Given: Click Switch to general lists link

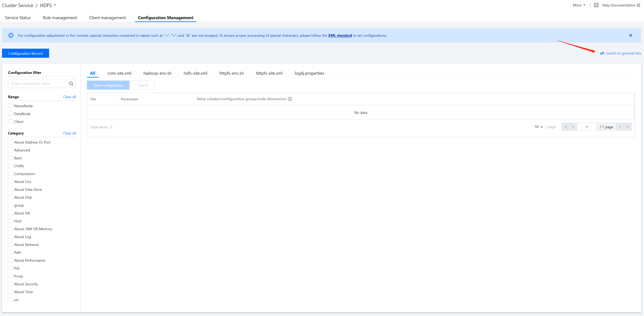Looking at the screenshot, I should 623,53.
